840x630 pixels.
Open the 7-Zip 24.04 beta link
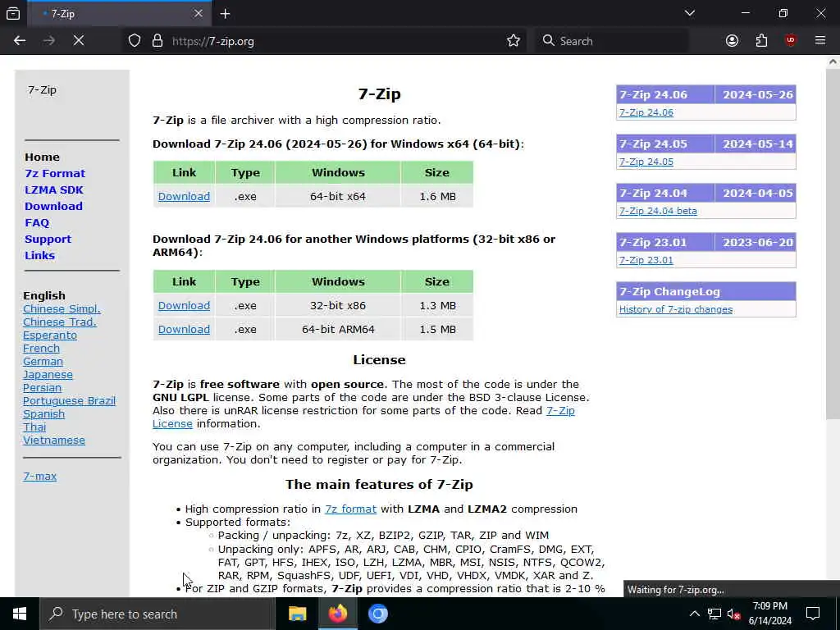[658, 211]
